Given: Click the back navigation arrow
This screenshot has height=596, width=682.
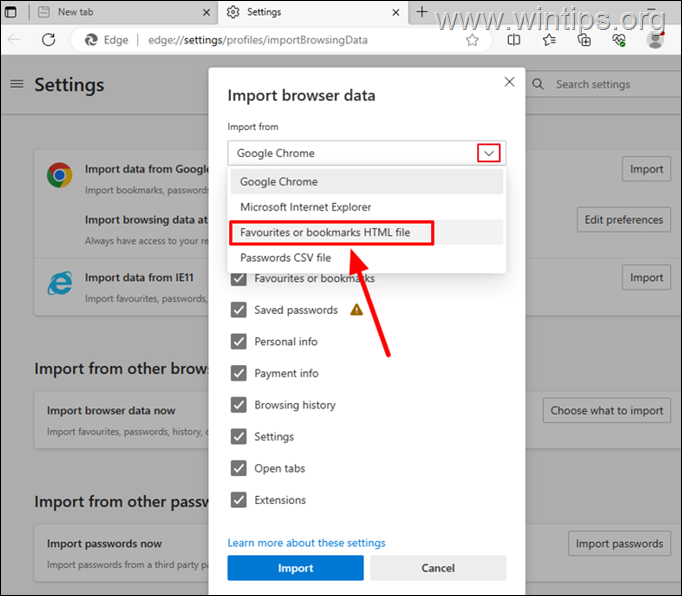Looking at the screenshot, I should pos(14,40).
